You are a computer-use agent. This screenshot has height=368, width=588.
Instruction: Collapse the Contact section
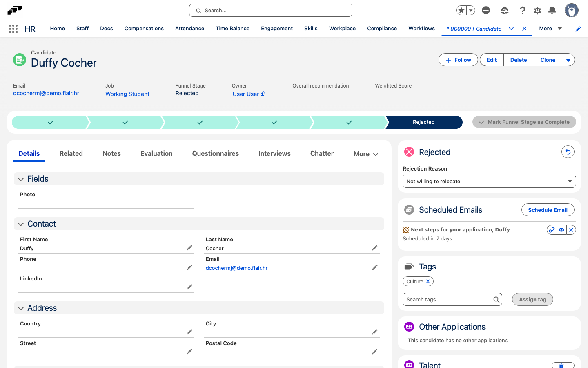pyautogui.click(x=21, y=224)
